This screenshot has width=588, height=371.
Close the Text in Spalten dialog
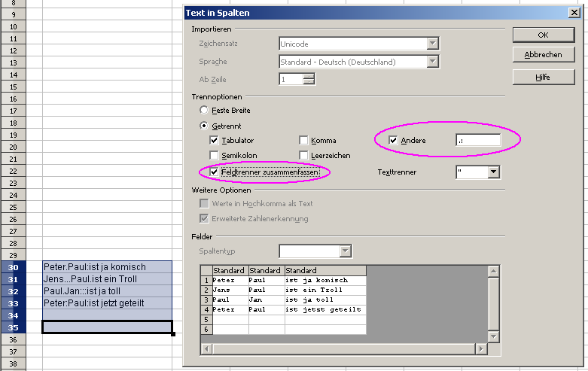[x=574, y=13]
